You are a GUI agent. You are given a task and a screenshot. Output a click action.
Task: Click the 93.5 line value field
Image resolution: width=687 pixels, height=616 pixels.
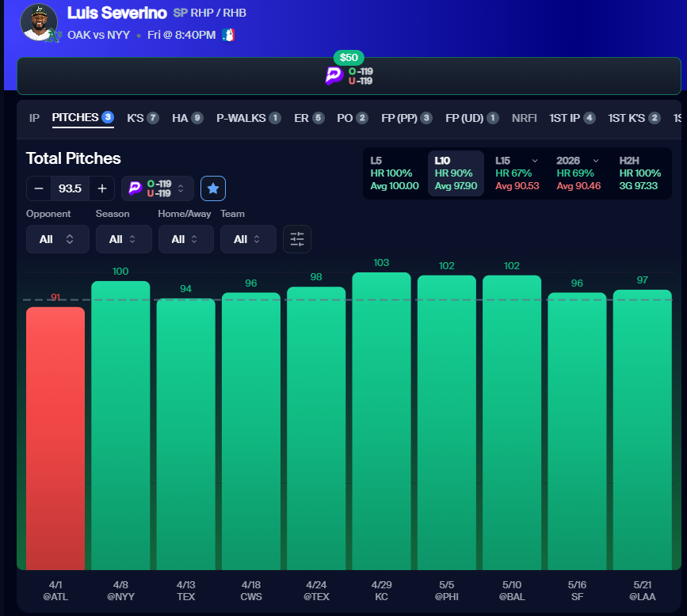tap(70, 188)
